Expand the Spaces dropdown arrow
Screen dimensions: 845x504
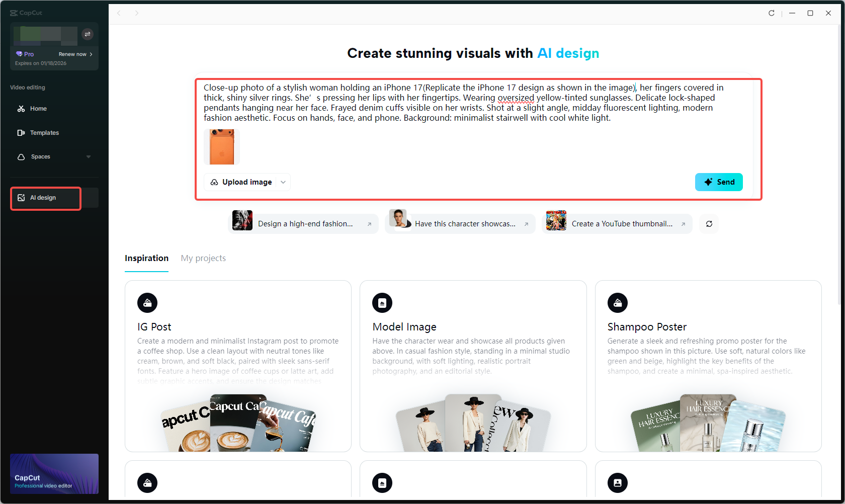(89, 156)
